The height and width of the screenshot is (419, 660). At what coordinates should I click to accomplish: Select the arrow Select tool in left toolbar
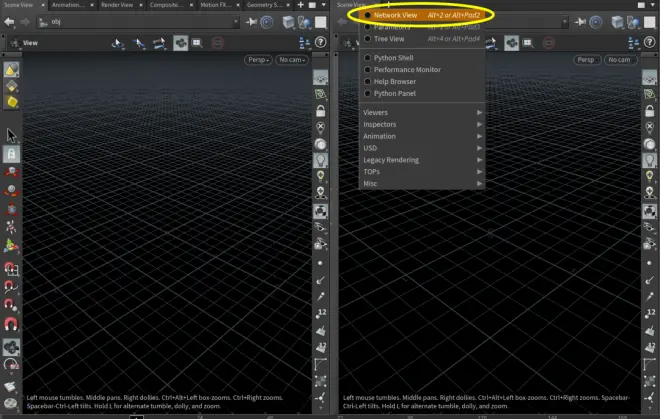click(x=11, y=136)
